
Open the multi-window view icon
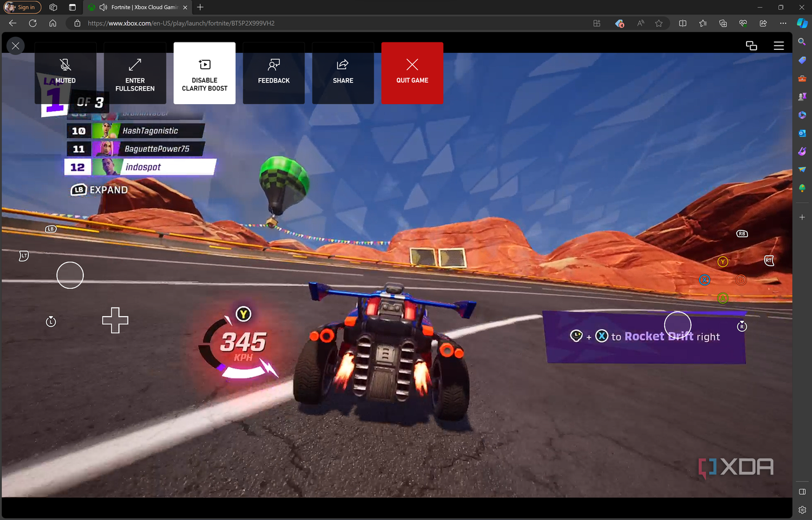751,46
